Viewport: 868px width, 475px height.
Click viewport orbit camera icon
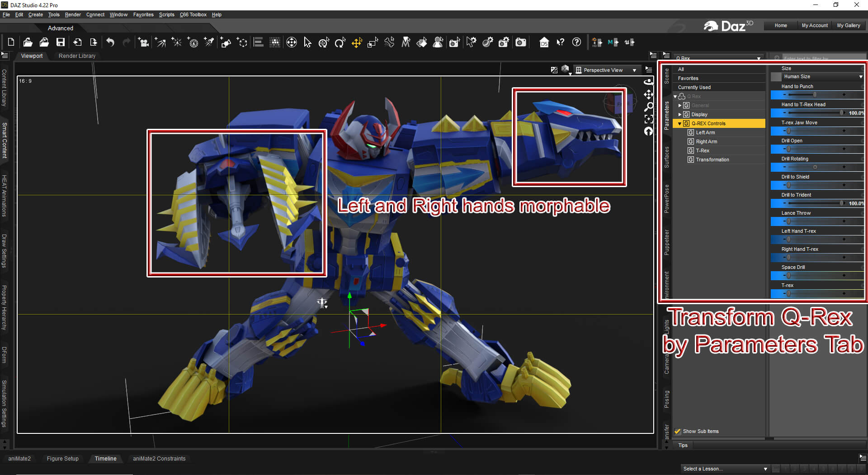point(649,82)
